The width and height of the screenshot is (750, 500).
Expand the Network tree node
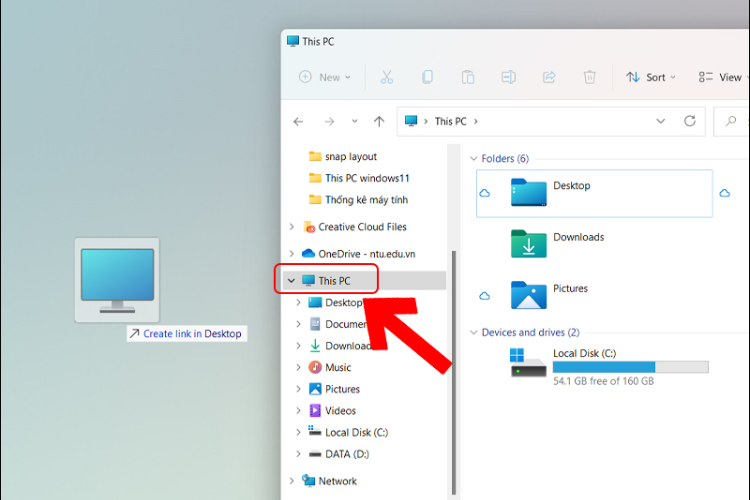pyautogui.click(x=291, y=481)
